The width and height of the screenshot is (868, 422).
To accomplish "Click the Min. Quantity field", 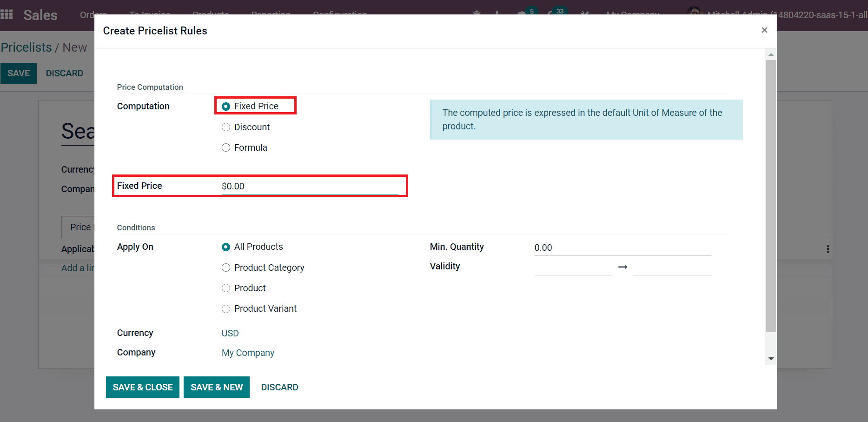I will (623, 248).
